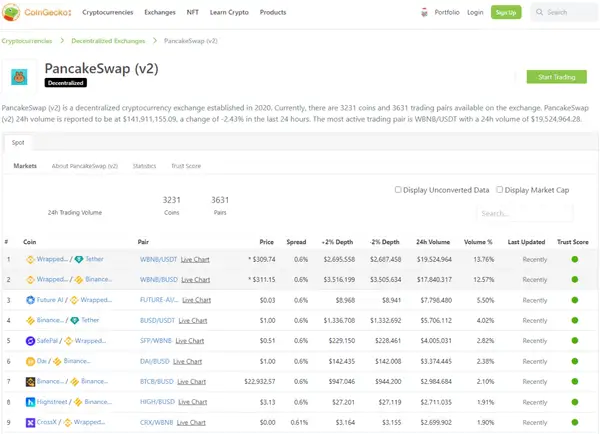
Task: Click the Future AI coin name
Action: [50, 300]
